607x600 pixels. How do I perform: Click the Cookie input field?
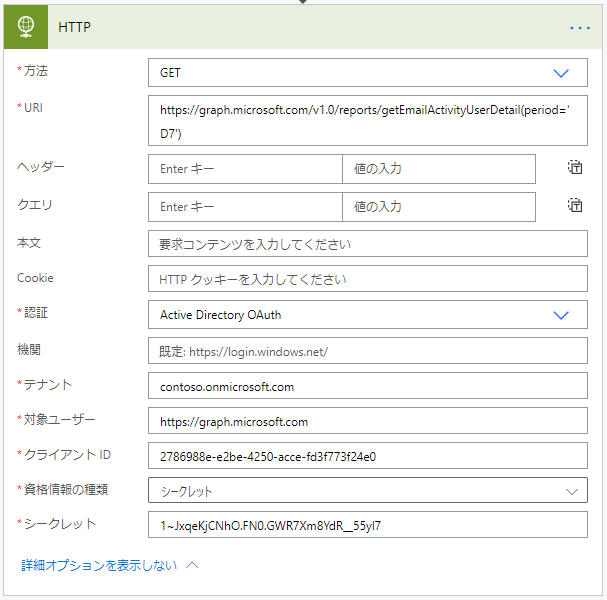click(x=368, y=279)
